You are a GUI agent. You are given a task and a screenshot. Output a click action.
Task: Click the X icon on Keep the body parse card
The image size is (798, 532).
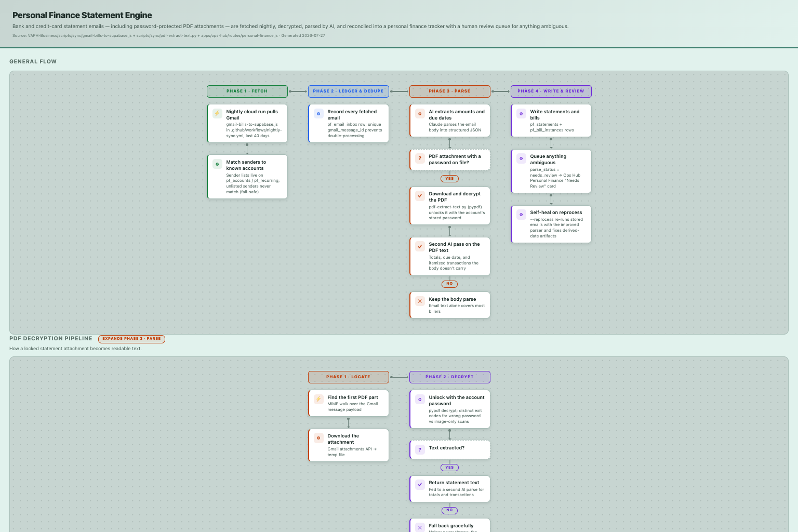[420, 301]
